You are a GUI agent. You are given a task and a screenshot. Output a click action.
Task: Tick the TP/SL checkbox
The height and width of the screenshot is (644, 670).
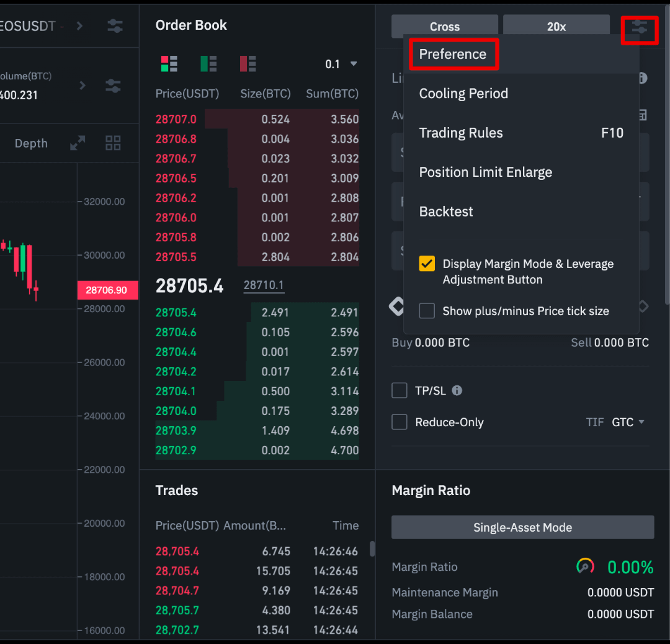click(x=400, y=391)
